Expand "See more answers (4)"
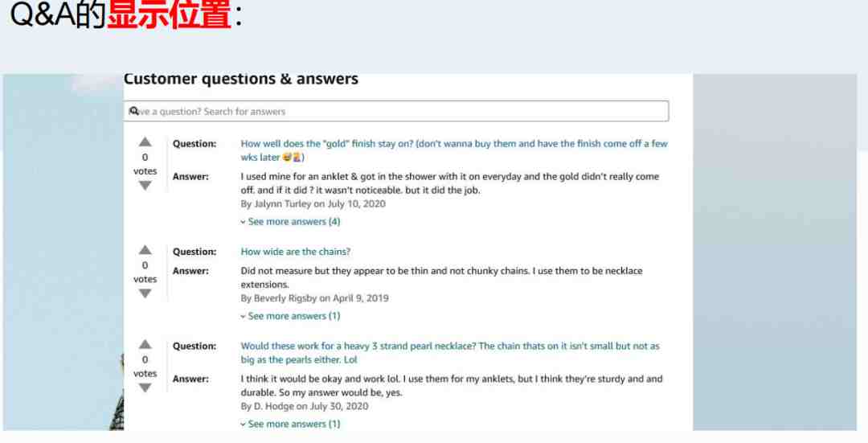 (x=291, y=222)
